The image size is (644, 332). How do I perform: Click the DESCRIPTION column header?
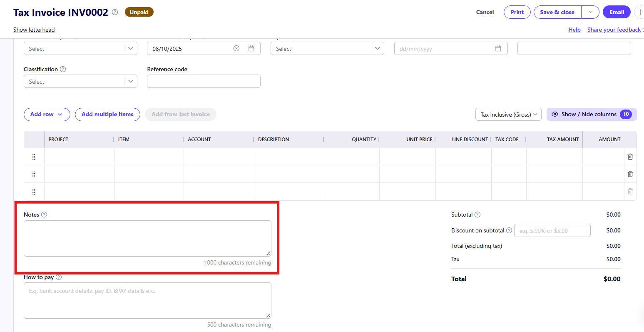point(274,140)
